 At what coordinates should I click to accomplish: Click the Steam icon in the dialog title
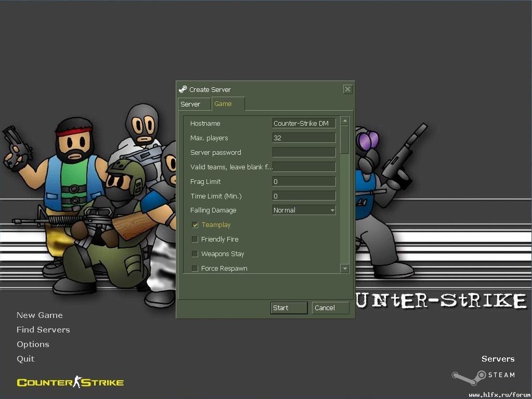[183, 89]
